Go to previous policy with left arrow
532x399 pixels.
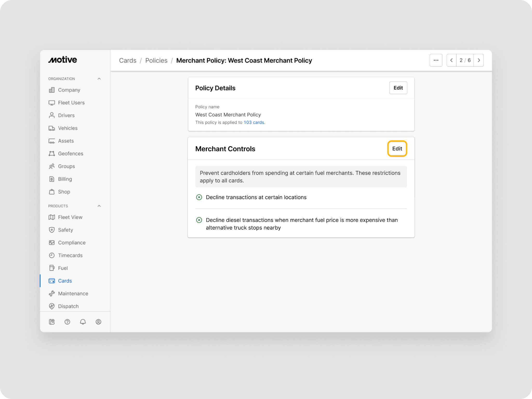coord(451,60)
